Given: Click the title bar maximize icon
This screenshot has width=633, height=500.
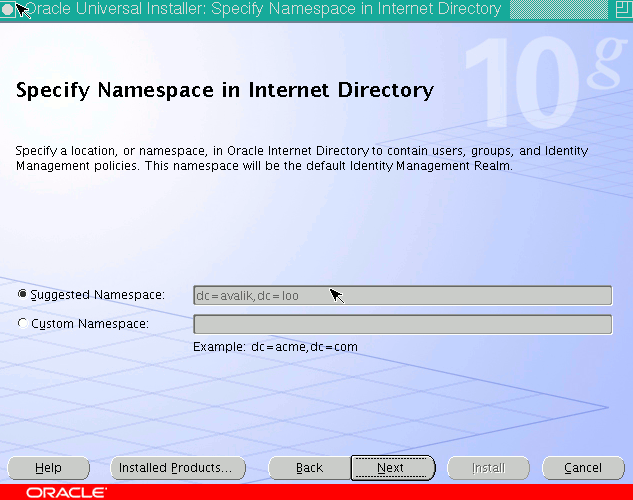Looking at the screenshot, I should (x=624, y=9).
